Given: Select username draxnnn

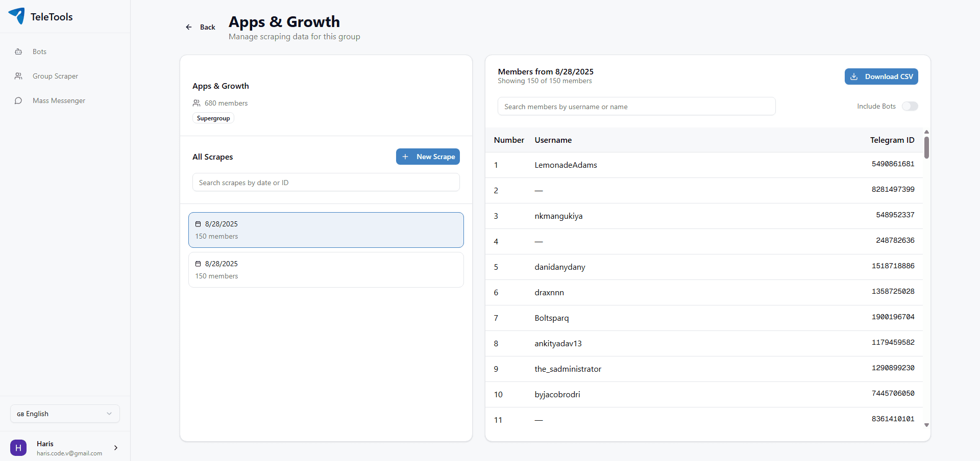Looking at the screenshot, I should point(549,292).
